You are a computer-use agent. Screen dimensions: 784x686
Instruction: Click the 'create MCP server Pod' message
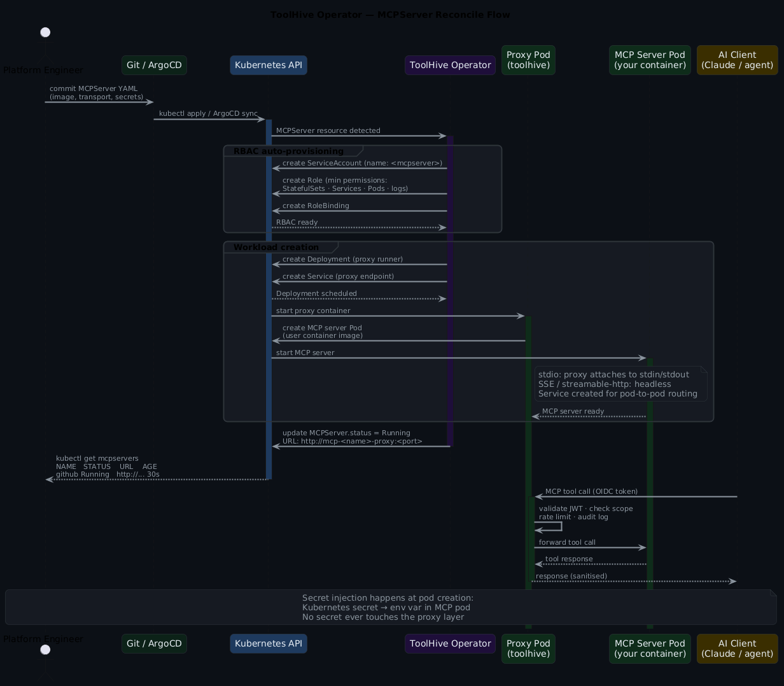pos(323,332)
